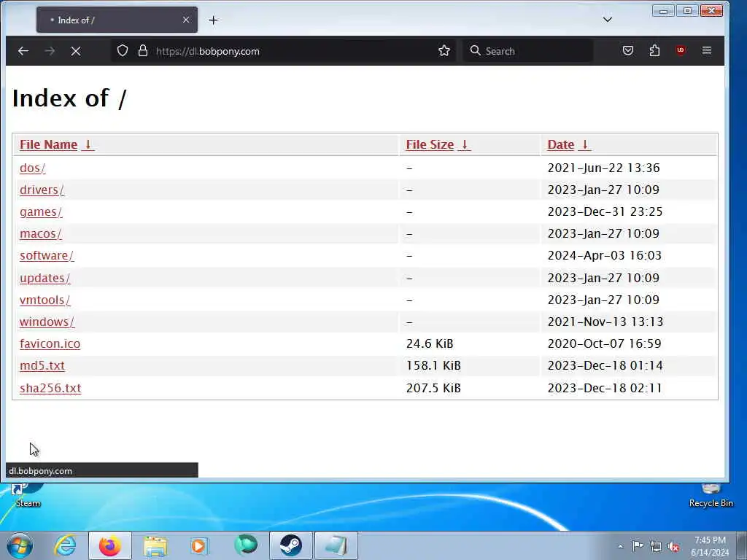Click the date 2023-Dec-31 23:25
The image size is (747, 560).
605,212
